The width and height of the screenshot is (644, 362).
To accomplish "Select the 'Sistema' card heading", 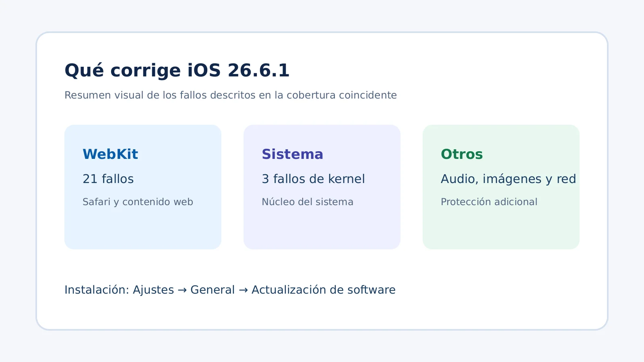I will (292, 154).
